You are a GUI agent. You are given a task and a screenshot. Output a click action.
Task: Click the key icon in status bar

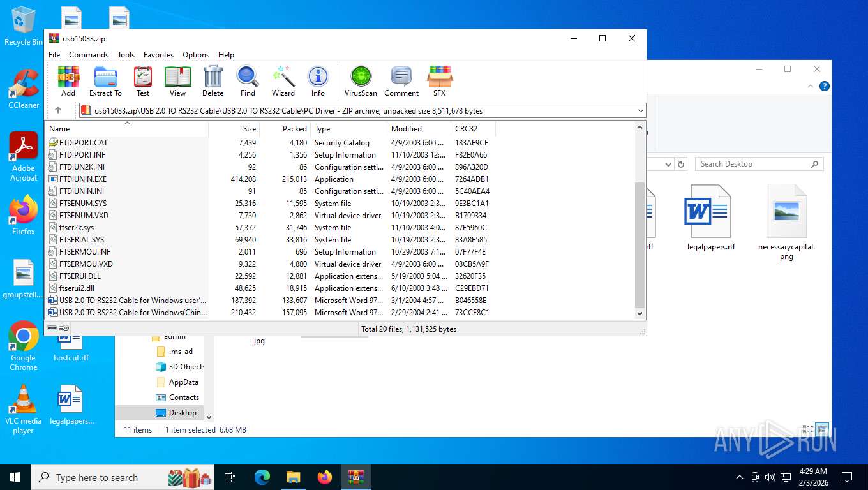[x=64, y=328]
